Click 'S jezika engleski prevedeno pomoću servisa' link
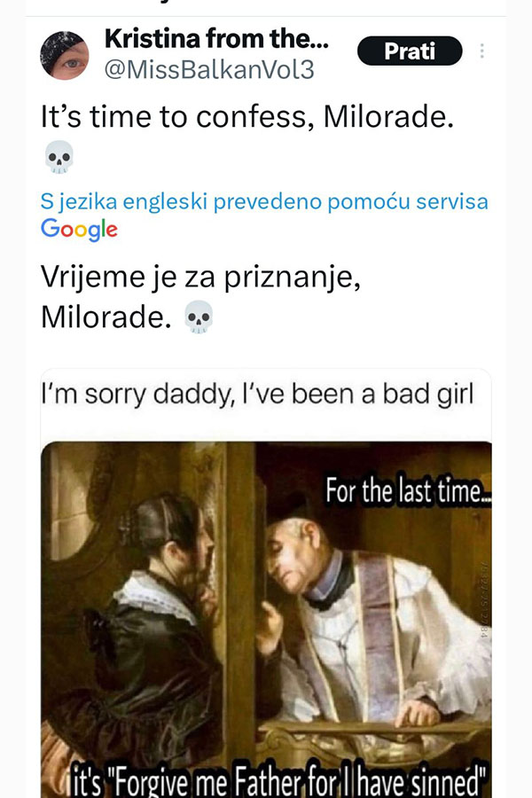 [264, 201]
